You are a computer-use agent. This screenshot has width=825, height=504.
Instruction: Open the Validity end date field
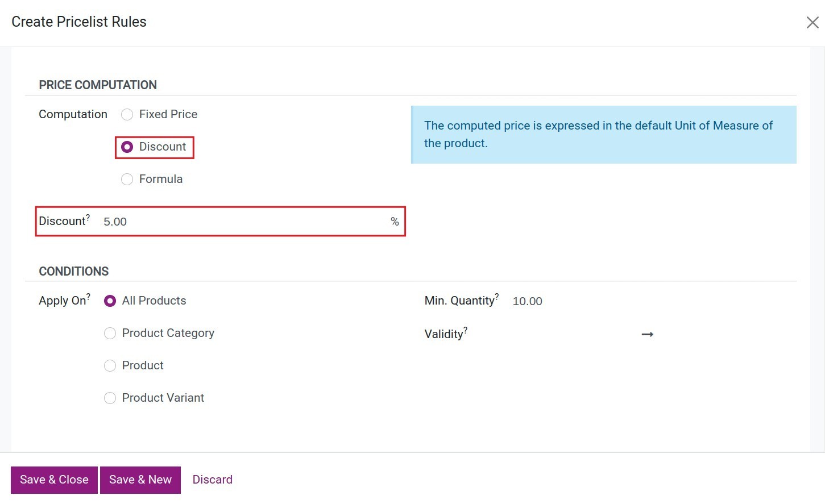pyautogui.click(x=722, y=335)
